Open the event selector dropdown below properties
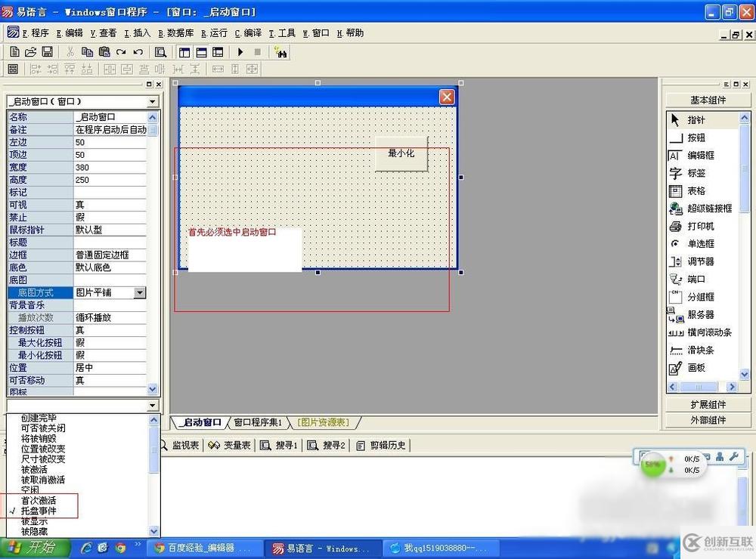Screen dimensions: 756x559 [x=153, y=405]
